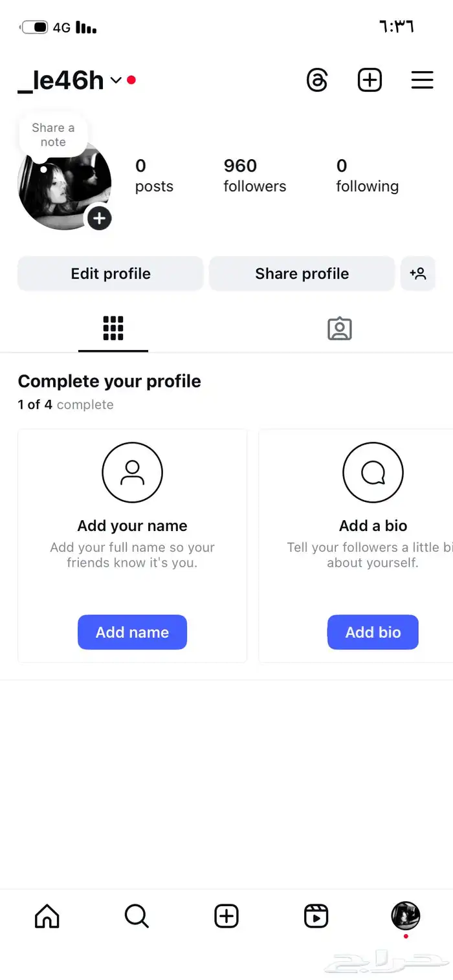This screenshot has height=980, width=453.
Task: Open the hamburger menu
Action: 422,80
